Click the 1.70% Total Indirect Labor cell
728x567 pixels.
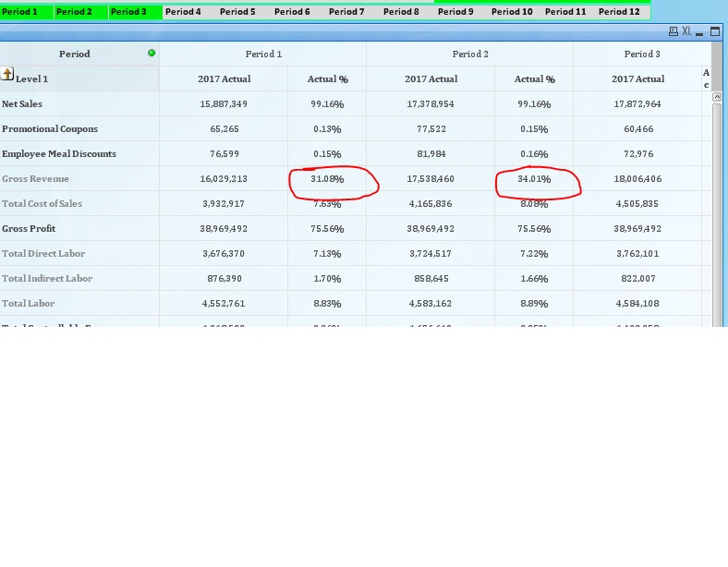(x=327, y=278)
